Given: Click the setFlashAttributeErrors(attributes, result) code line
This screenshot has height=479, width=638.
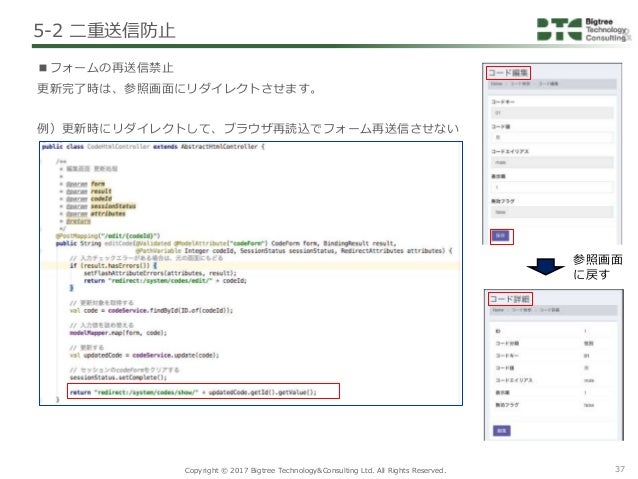Looking at the screenshot, I should (160, 273).
